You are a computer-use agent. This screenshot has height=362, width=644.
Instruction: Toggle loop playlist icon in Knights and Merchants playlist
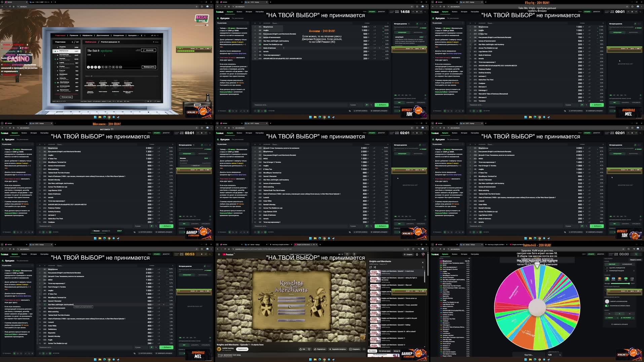pos(371,267)
